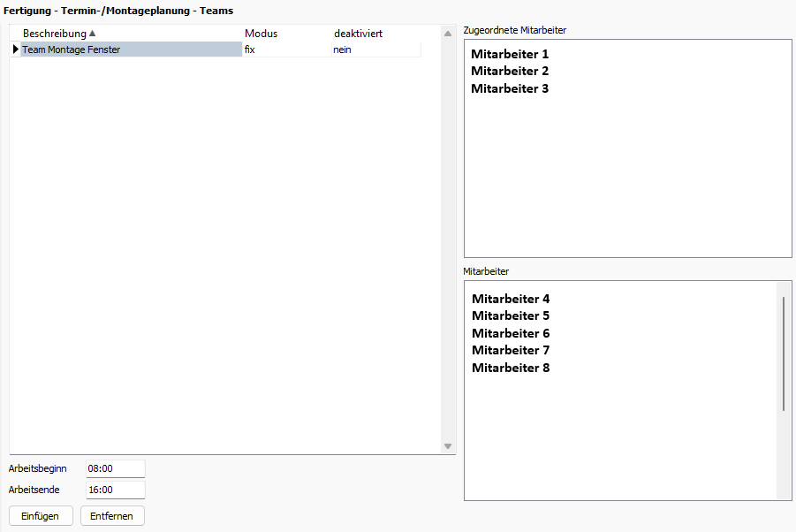Image resolution: width=796 pixels, height=532 pixels.
Task: Sort the table by the Modus column header
Action: 262,33
